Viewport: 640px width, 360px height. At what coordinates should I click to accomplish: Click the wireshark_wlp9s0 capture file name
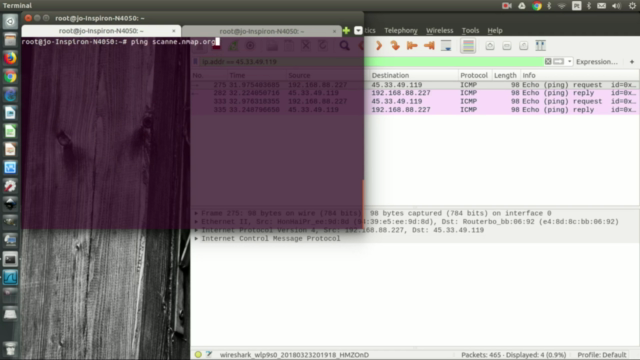294,355
